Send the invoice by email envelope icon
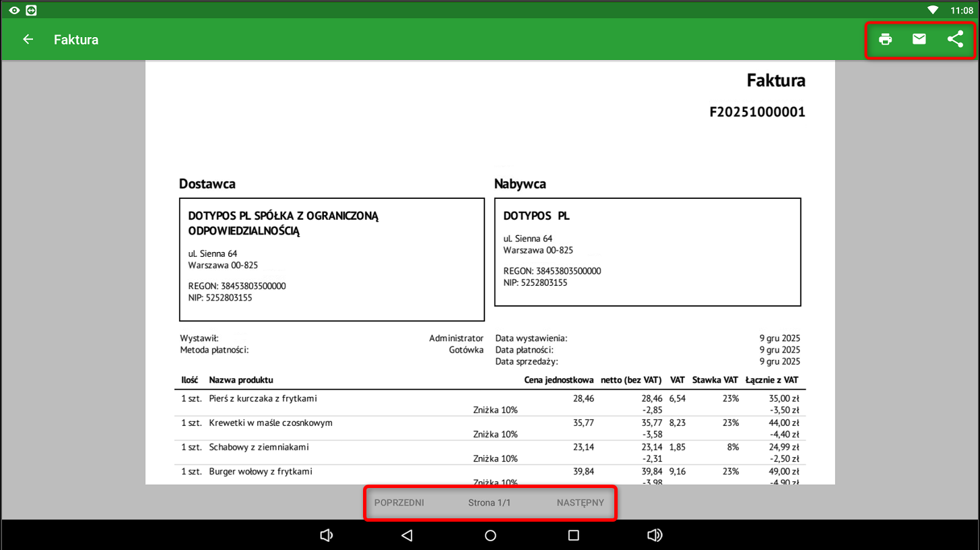 pyautogui.click(x=919, y=40)
